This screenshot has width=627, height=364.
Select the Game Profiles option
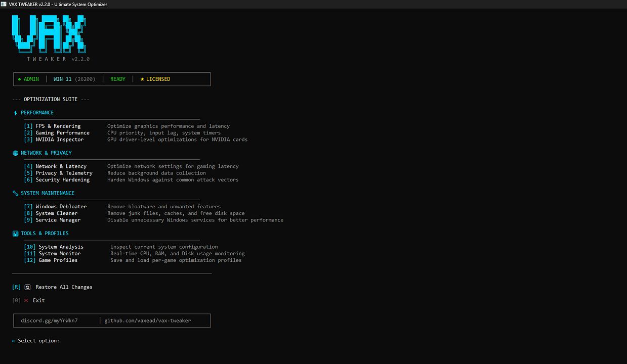58,260
